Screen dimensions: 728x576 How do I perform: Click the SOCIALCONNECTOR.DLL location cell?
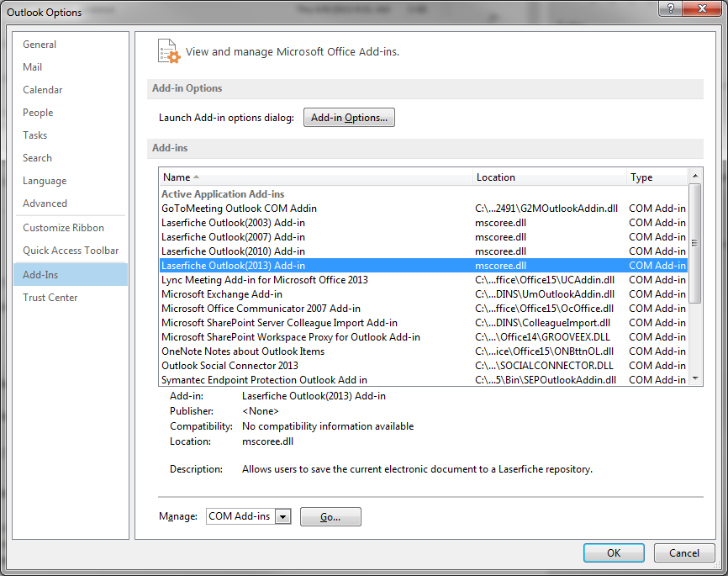point(544,366)
